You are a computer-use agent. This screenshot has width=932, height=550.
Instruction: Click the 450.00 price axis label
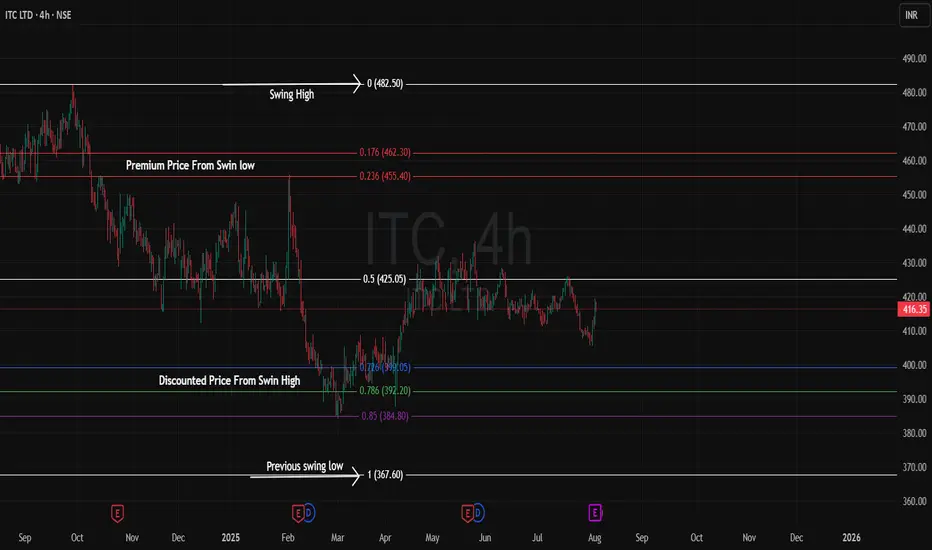click(914, 194)
